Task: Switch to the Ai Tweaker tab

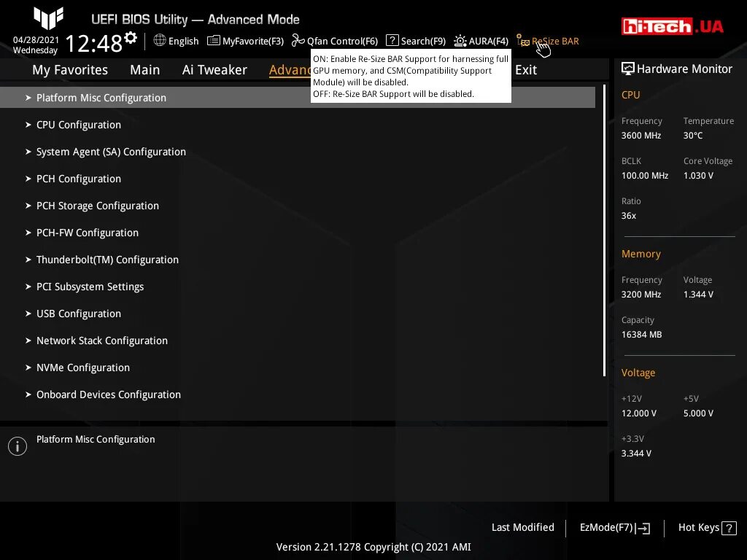Action: pos(214,69)
